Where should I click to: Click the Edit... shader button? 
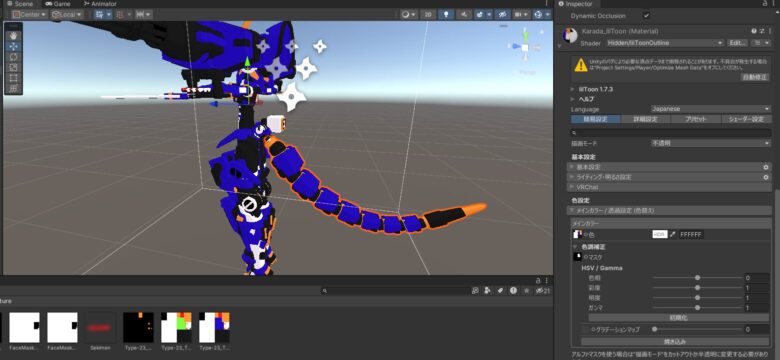pyautogui.click(x=738, y=43)
